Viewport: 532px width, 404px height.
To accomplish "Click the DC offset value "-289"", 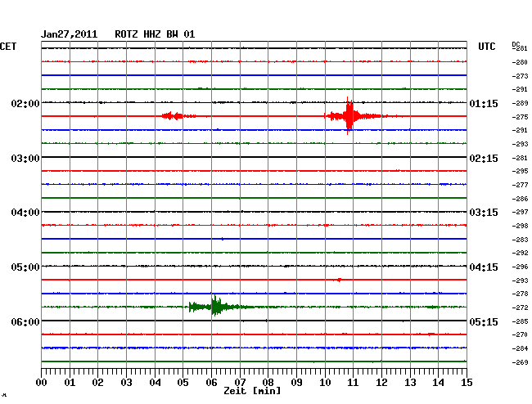I will click(520, 103).
